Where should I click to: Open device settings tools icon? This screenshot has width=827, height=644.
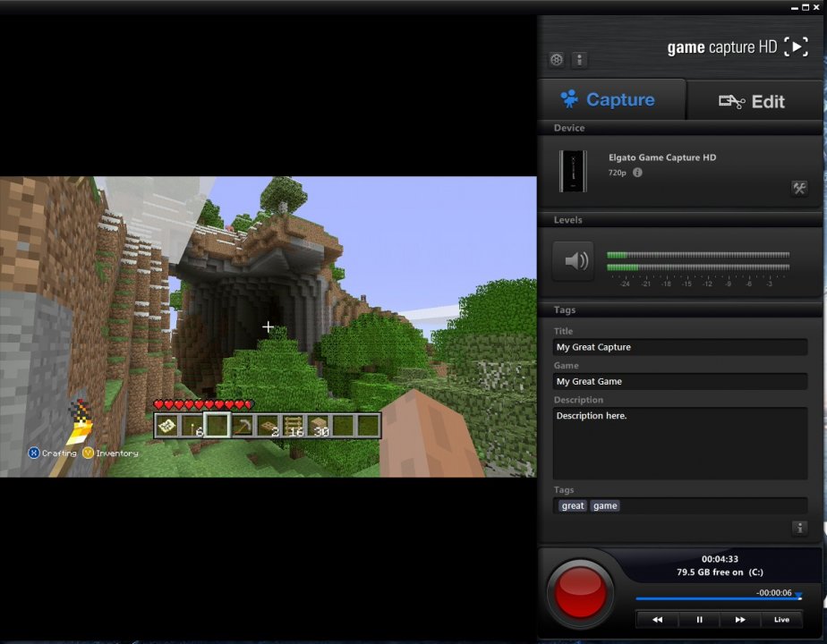(799, 188)
